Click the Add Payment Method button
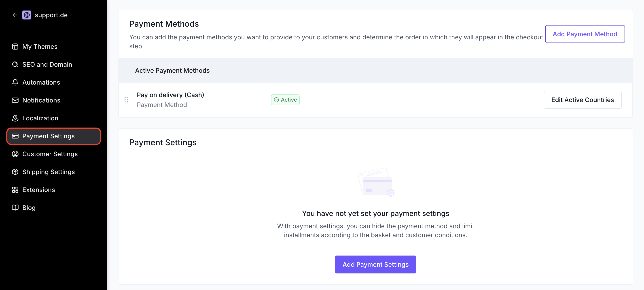The width and height of the screenshot is (644, 290). [x=585, y=34]
